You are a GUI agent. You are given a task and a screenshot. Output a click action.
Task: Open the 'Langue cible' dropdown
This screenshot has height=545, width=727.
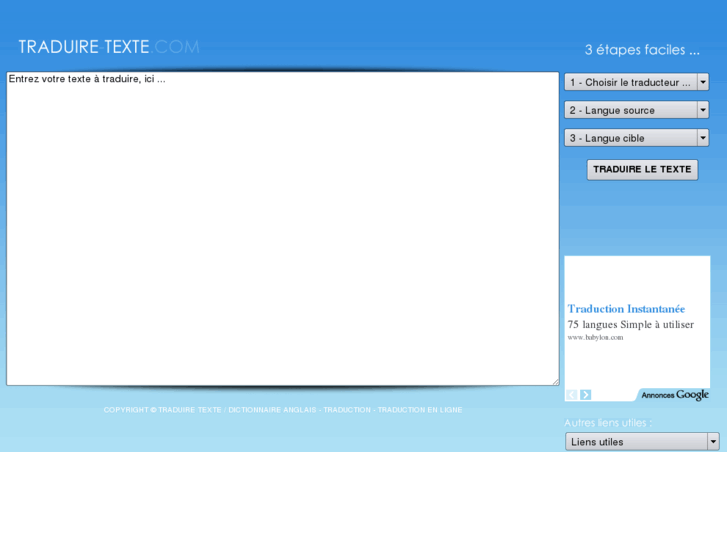point(636,138)
